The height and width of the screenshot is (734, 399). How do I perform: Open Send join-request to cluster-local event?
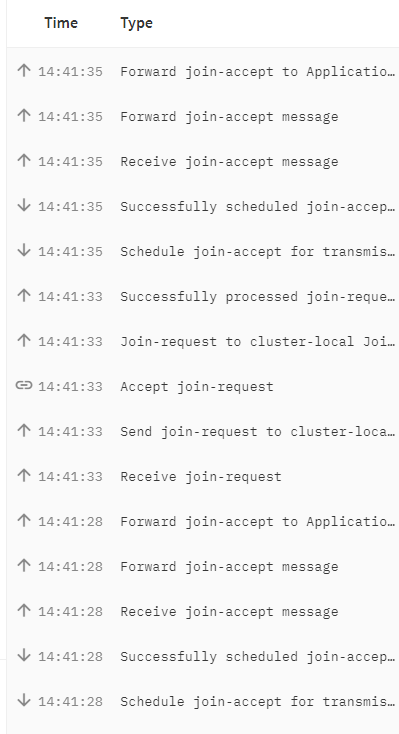click(x=203, y=431)
